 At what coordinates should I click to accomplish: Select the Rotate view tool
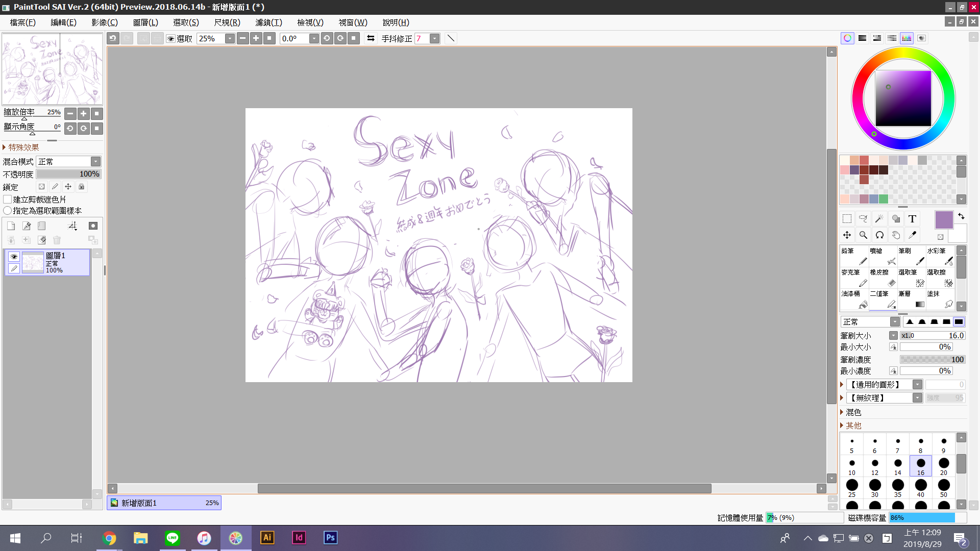point(879,235)
